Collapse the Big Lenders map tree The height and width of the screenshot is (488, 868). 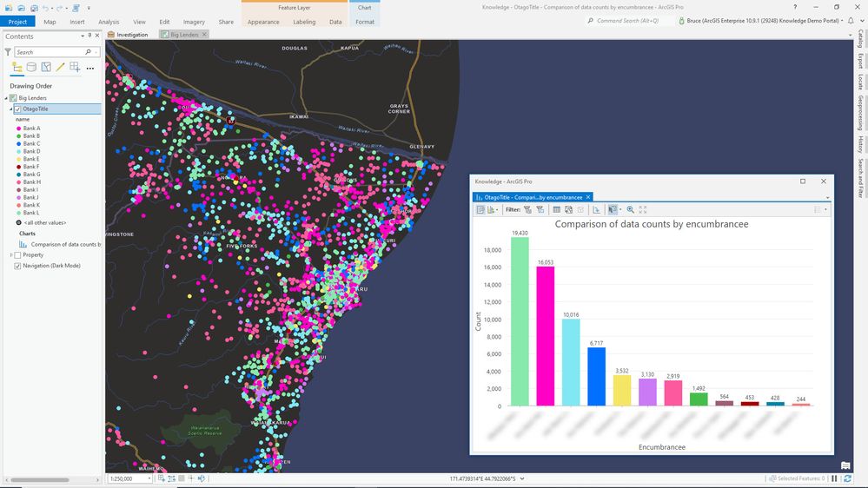coord(6,98)
